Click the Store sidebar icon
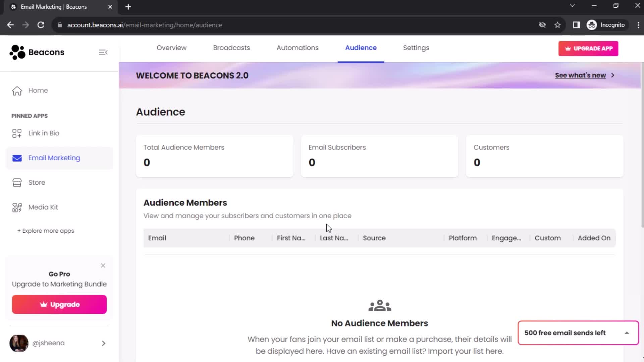 [17, 182]
